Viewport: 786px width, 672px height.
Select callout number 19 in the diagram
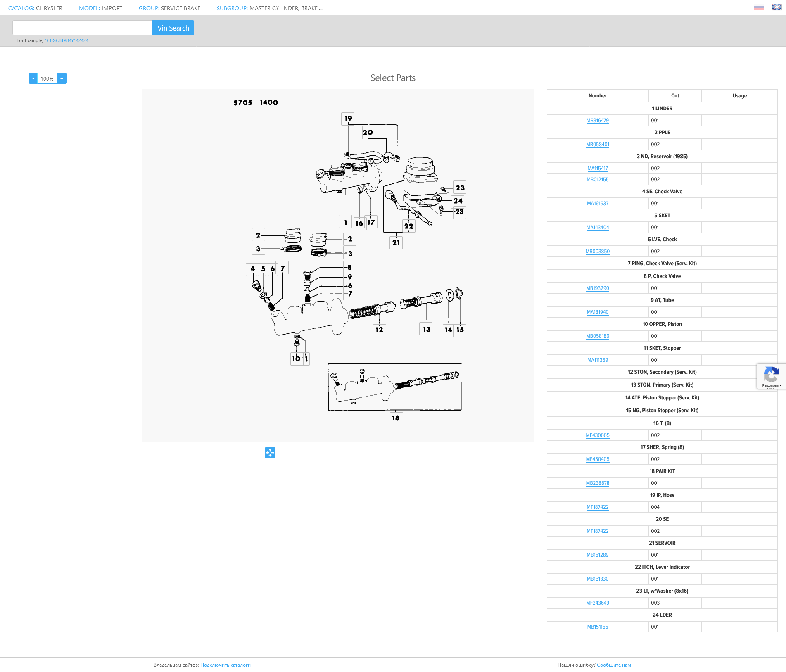[348, 119]
